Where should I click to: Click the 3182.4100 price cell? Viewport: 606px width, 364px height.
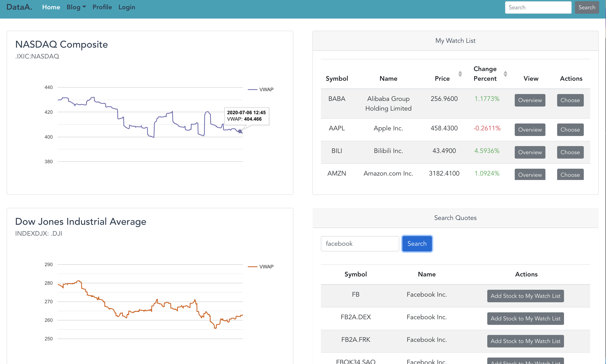click(444, 173)
